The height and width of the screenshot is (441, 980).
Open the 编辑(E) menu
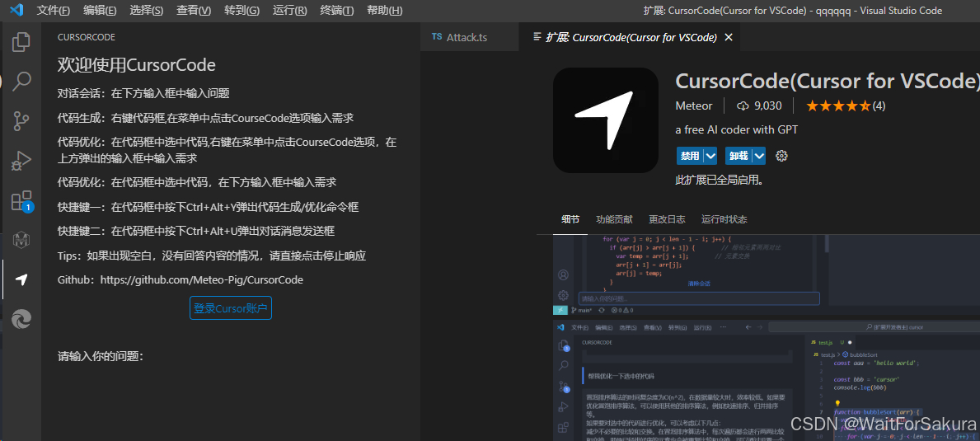100,11
